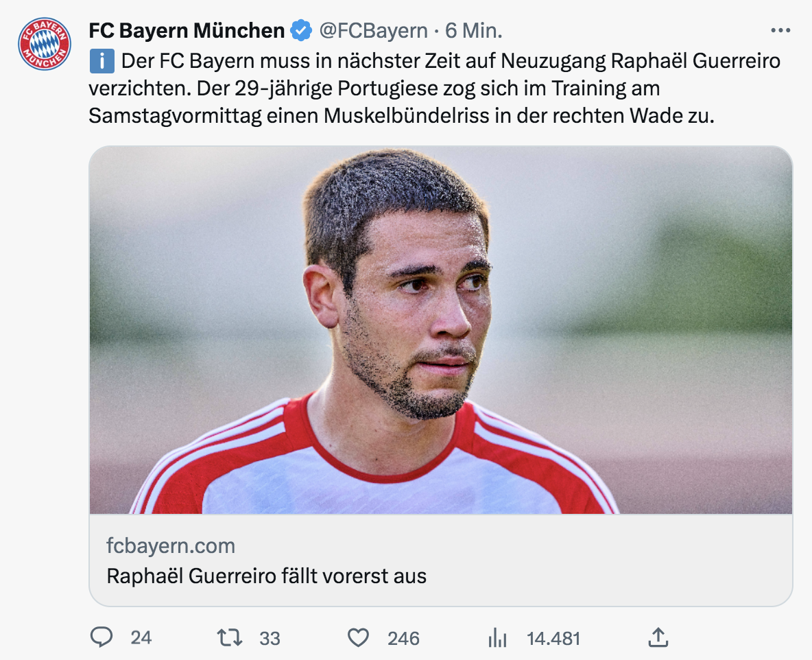Viewport: 812px width, 660px height.
Task: Click the 6 Min. timestamp
Action: pos(474,30)
